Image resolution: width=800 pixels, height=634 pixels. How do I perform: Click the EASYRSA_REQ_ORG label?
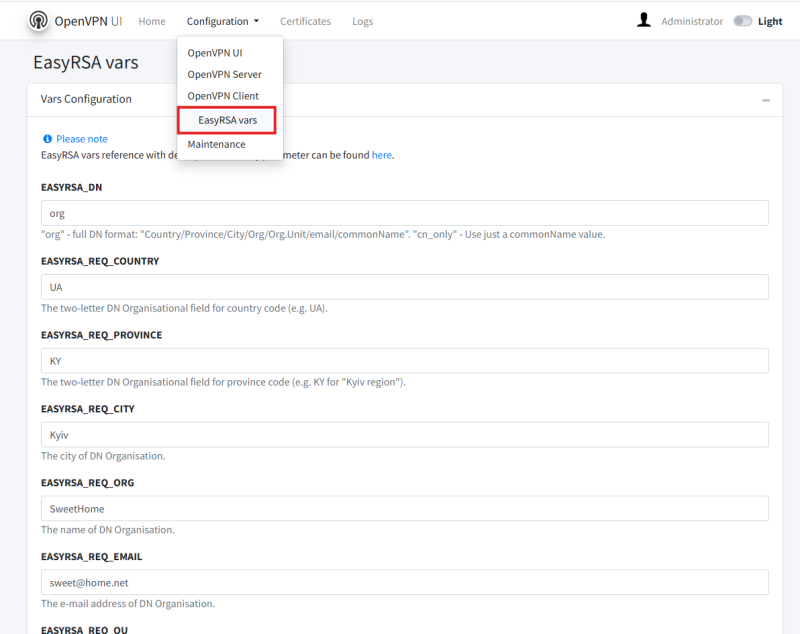click(x=88, y=483)
